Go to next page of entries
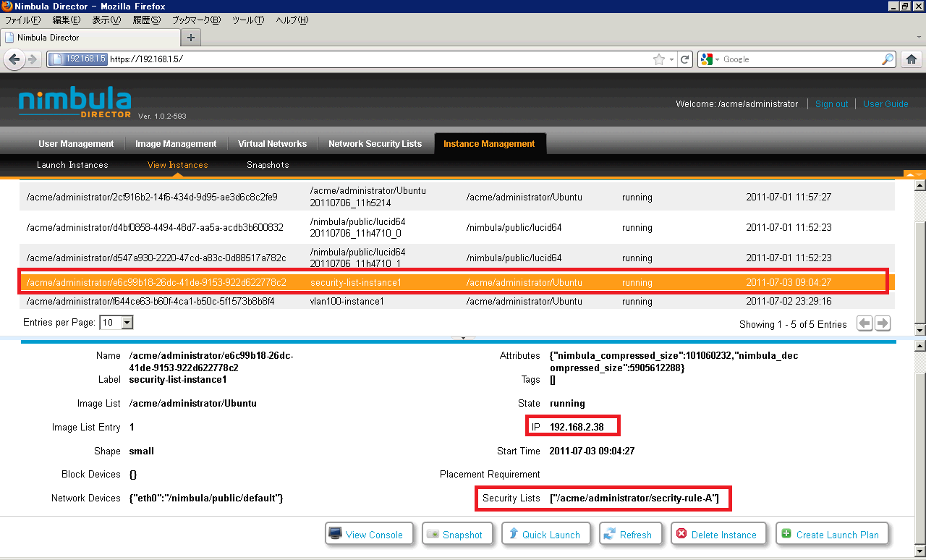926x560 pixels. (x=883, y=324)
